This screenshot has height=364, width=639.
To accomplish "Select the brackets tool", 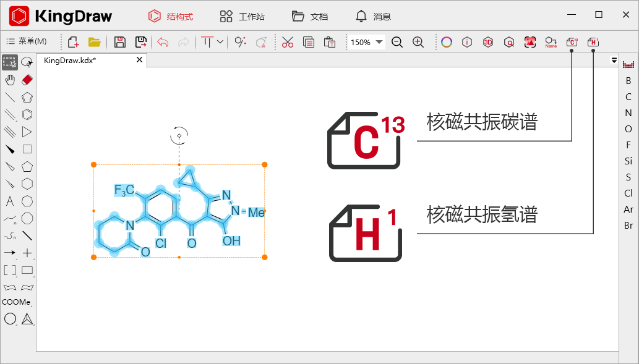I will click(x=10, y=270).
